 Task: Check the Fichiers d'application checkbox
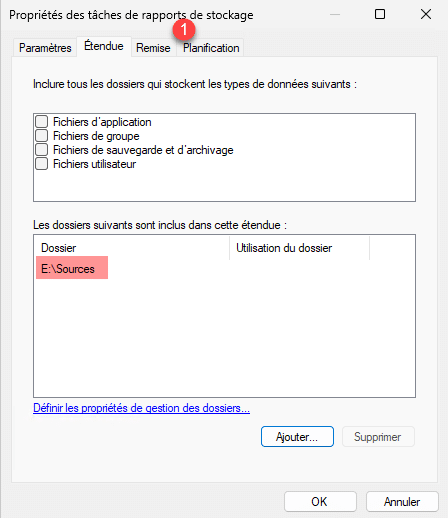(42, 122)
